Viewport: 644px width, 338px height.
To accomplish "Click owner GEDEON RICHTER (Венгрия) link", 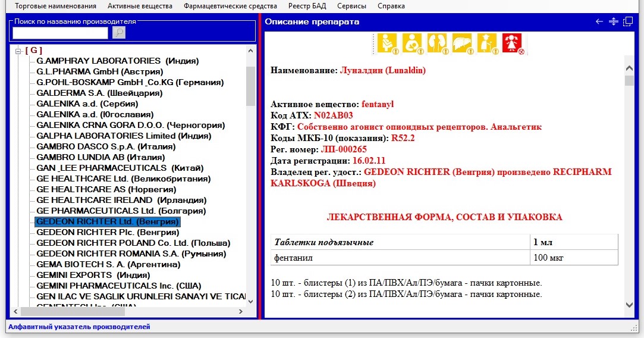I will pyautogui.click(x=429, y=172).
